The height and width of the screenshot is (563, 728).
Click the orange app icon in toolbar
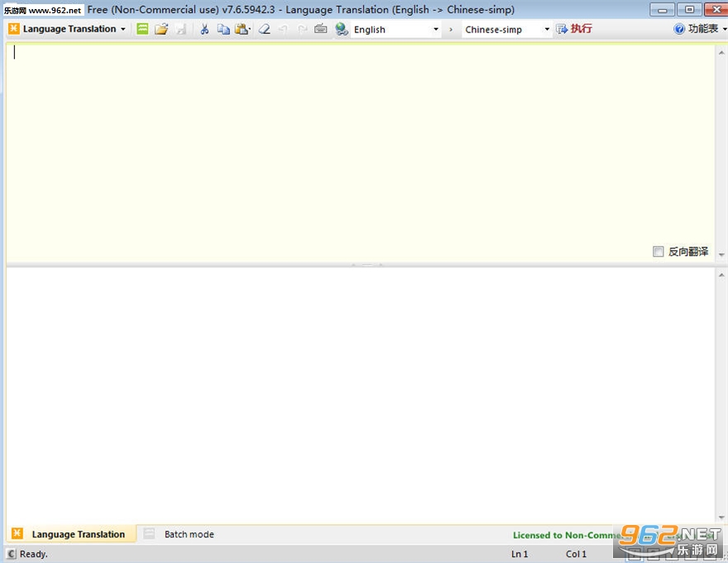click(x=14, y=29)
